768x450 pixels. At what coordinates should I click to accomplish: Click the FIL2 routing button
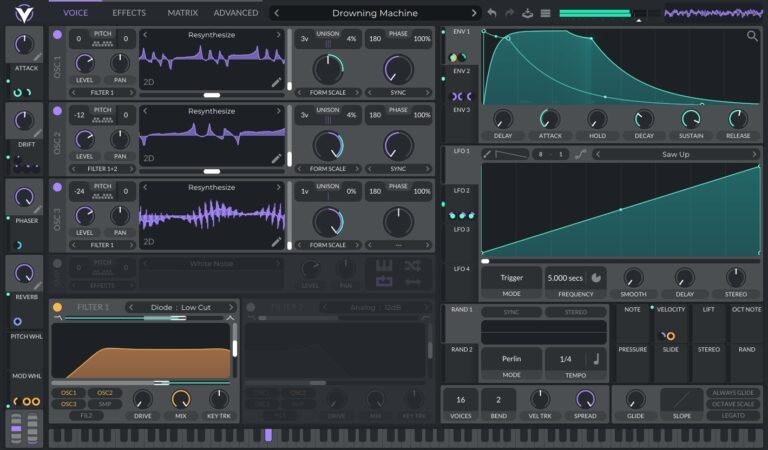86,415
